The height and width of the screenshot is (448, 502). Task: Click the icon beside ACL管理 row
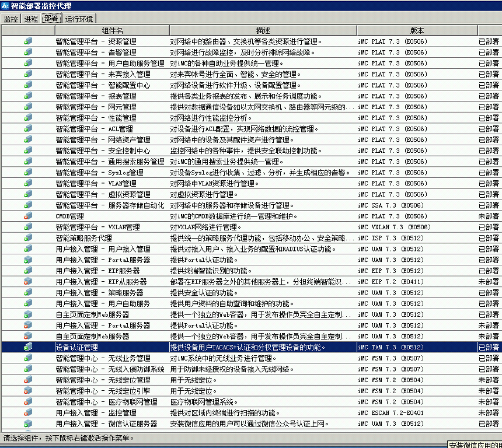(28, 128)
